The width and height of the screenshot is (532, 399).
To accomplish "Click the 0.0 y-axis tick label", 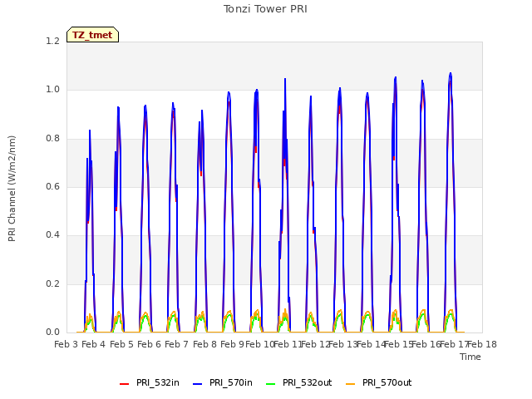I will point(52,332).
